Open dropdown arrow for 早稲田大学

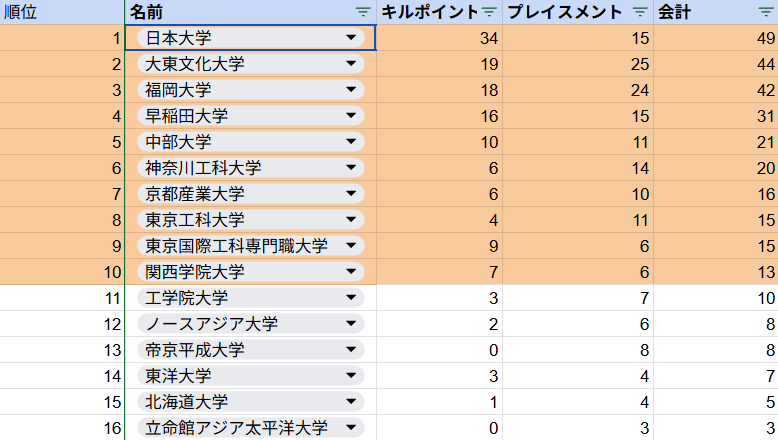point(351,116)
